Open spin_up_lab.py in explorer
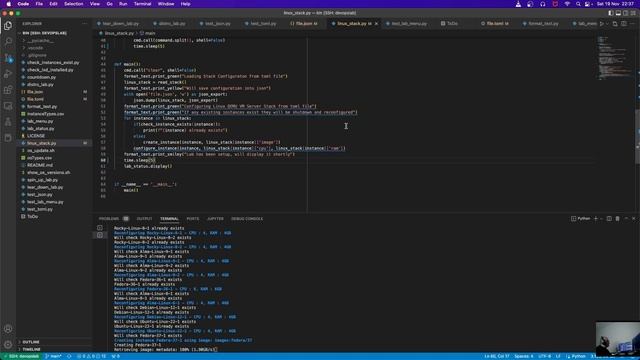This screenshot has height=360, width=640. point(42,180)
